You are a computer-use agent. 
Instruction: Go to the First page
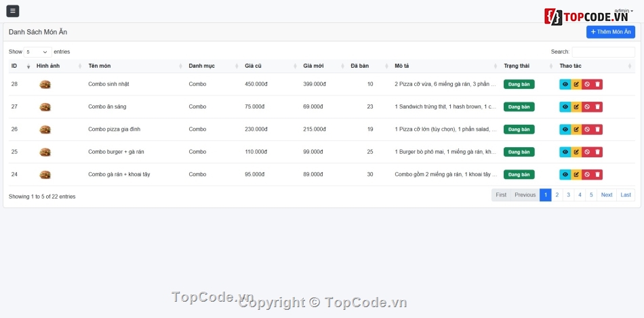coord(501,195)
